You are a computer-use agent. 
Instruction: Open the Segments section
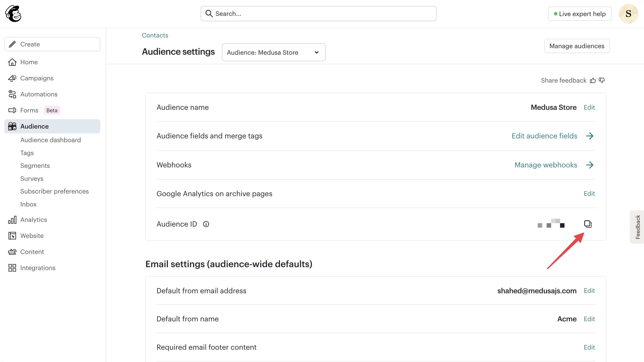(x=35, y=166)
